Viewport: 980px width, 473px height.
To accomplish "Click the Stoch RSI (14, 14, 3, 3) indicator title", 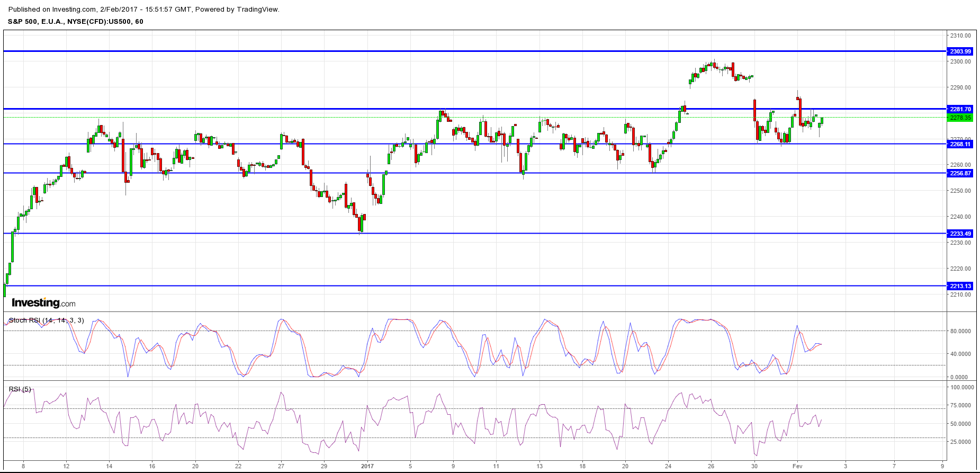I will coord(46,320).
